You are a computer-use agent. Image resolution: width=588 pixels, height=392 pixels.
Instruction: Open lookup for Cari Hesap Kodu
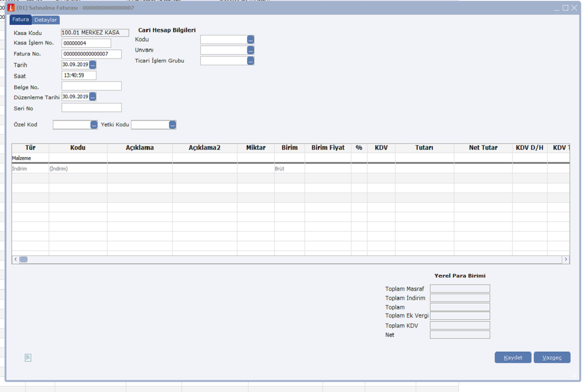click(x=250, y=40)
